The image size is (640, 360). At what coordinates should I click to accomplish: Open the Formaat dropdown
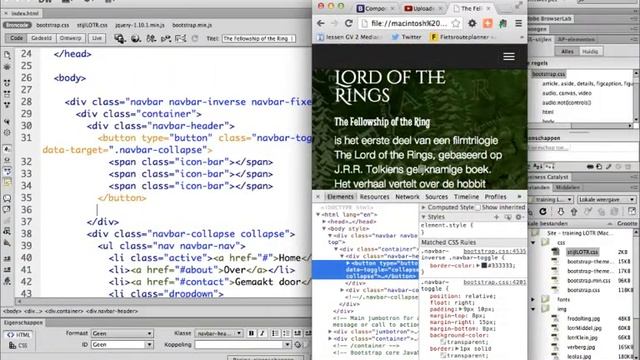click(x=122, y=333)
